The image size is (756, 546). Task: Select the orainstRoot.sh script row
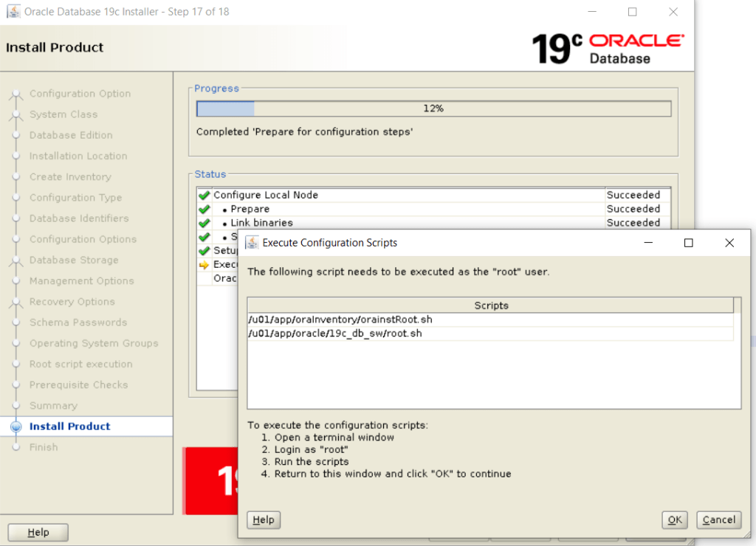coord(490,319)
